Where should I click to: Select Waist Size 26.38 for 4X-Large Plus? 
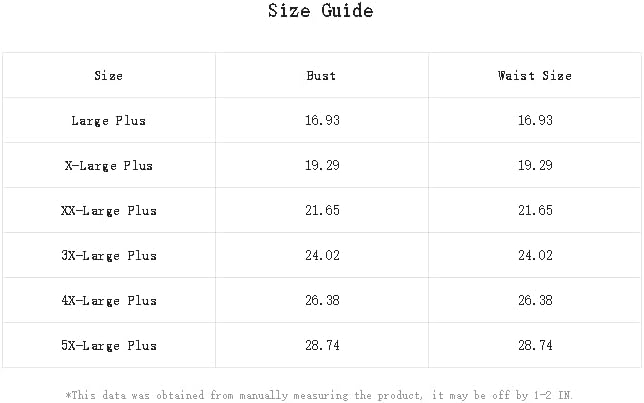pyautogui.click(x=534, y=301)
